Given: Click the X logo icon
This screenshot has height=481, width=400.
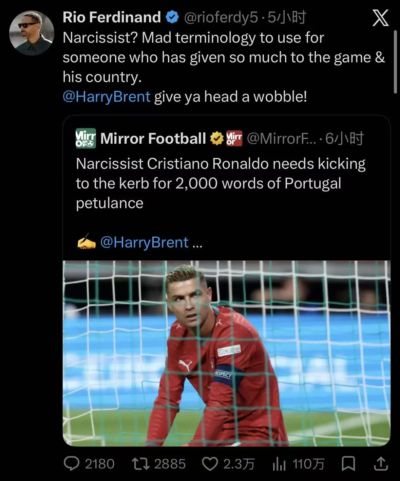Looking at the screenshot, I should 380,18.
